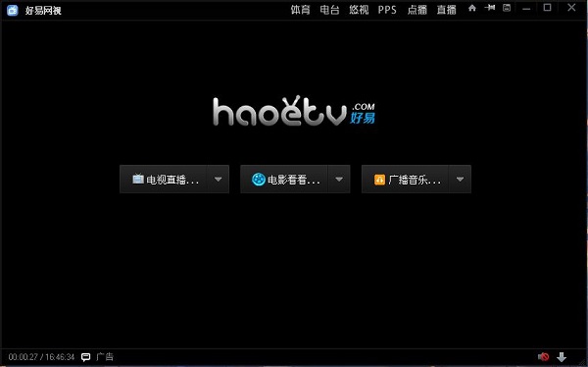Close the player window
Screen dimensions: 588x367
click(x=571, y=8)
